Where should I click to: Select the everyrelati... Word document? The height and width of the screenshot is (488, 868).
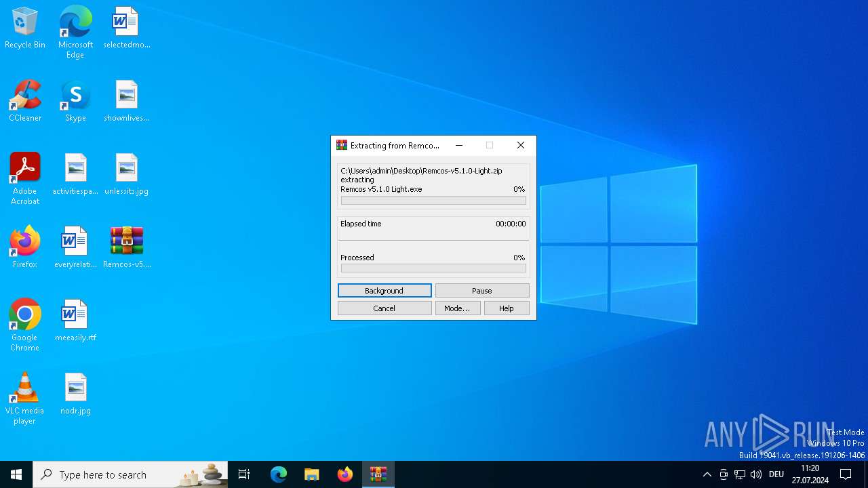pos(75,248)
